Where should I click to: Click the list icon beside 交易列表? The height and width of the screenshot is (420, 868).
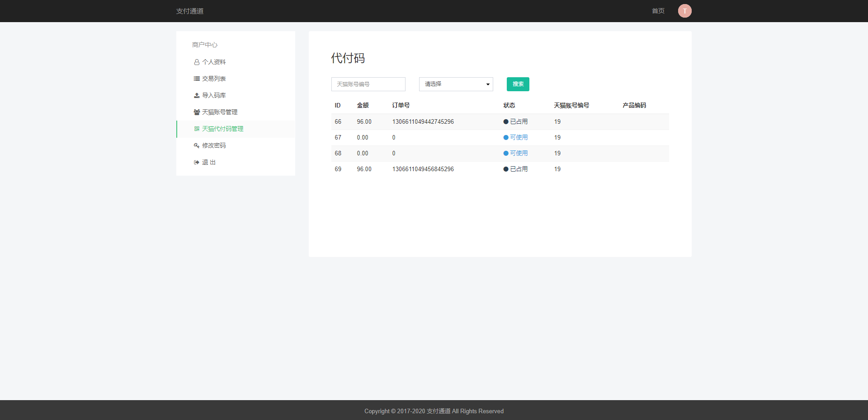[x=197, y=79]
